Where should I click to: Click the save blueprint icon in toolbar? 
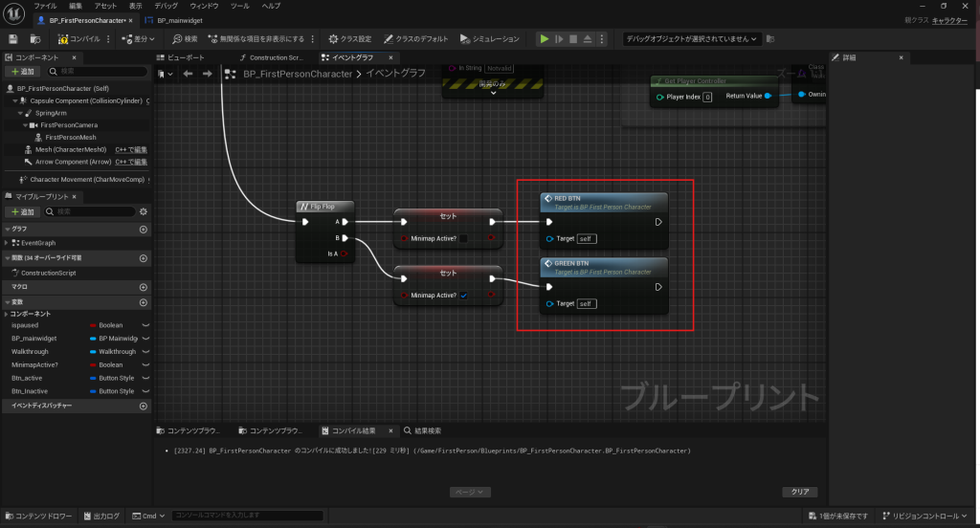13,39
